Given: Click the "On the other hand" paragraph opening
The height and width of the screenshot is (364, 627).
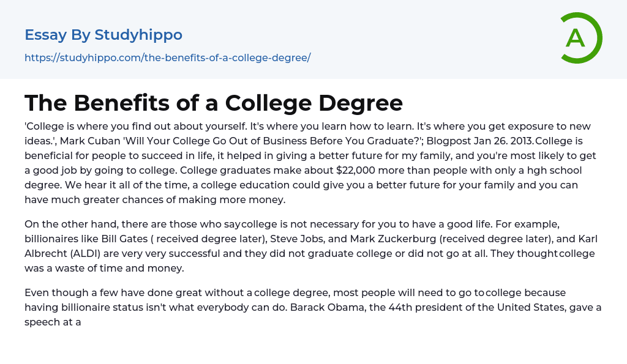Looking at the screenshot, I should point(70,224).
